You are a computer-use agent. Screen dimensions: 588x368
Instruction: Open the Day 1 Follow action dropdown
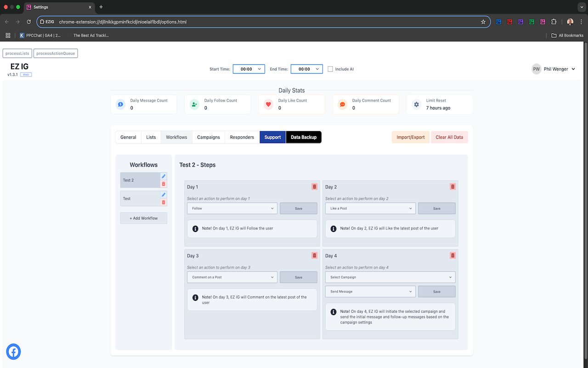click(x=232, y=208)
